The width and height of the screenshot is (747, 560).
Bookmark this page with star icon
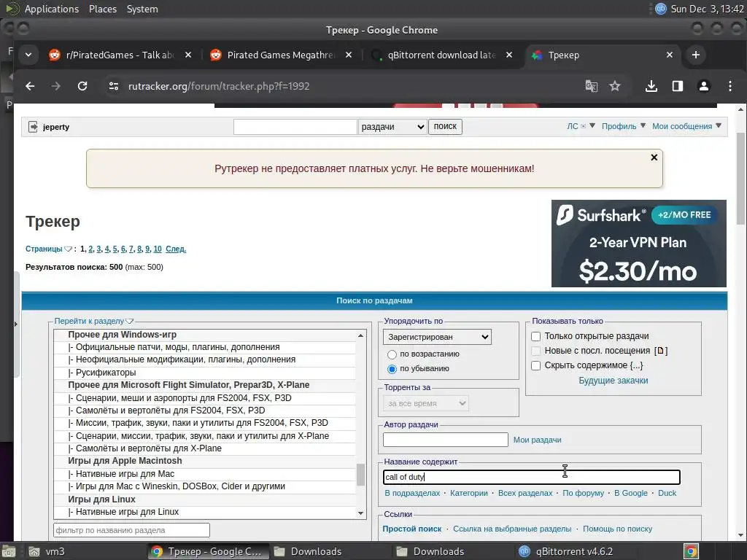[615, 86]
